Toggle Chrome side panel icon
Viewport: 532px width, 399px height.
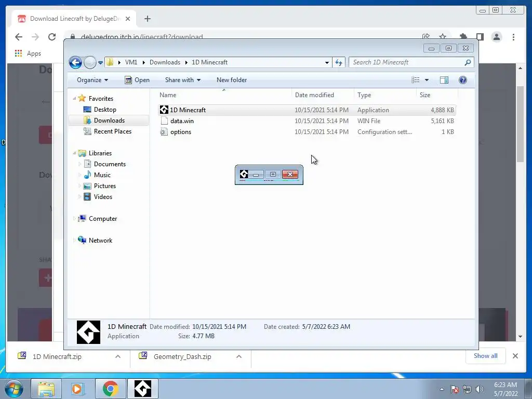coord(480,37)
